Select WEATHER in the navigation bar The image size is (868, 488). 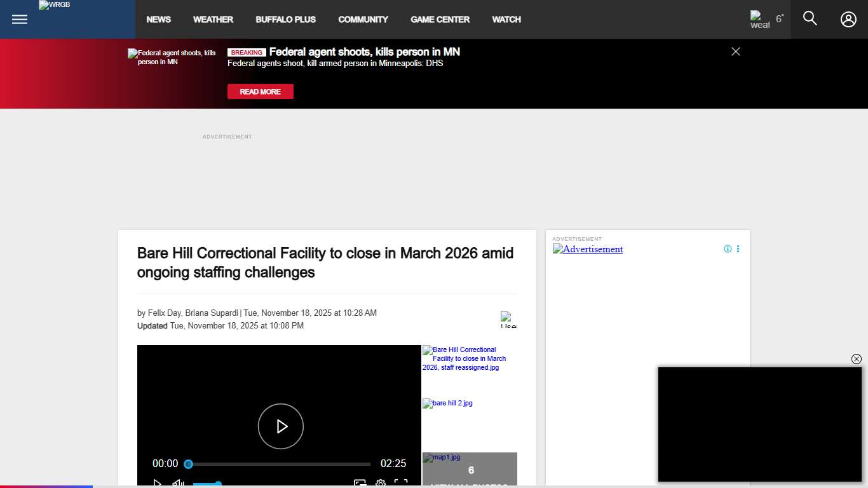[213, 19]
